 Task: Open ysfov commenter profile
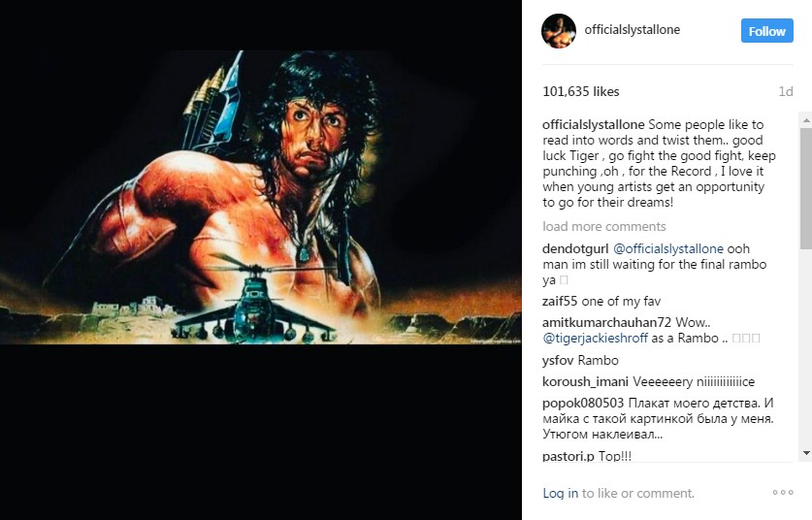point(558,361)
